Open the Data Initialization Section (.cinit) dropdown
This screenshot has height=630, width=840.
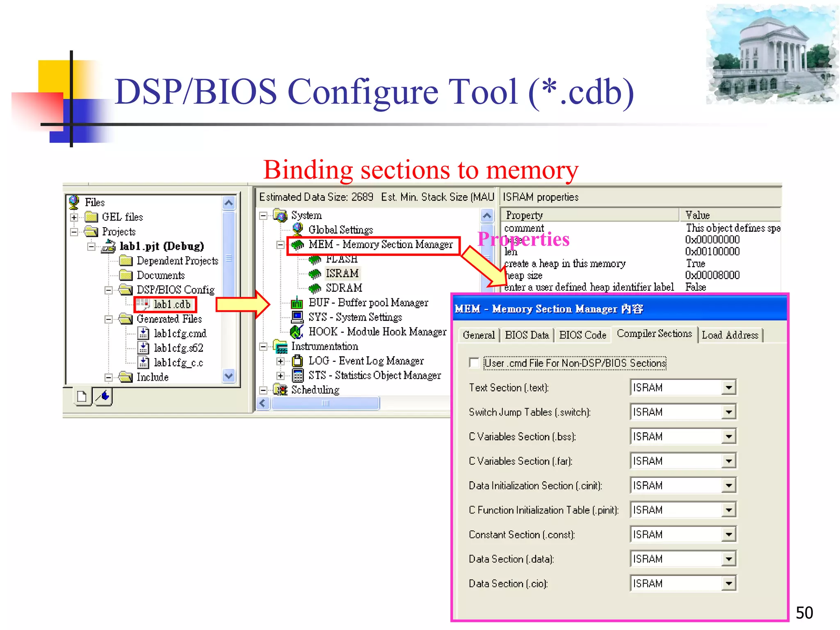tap(728, 486)
